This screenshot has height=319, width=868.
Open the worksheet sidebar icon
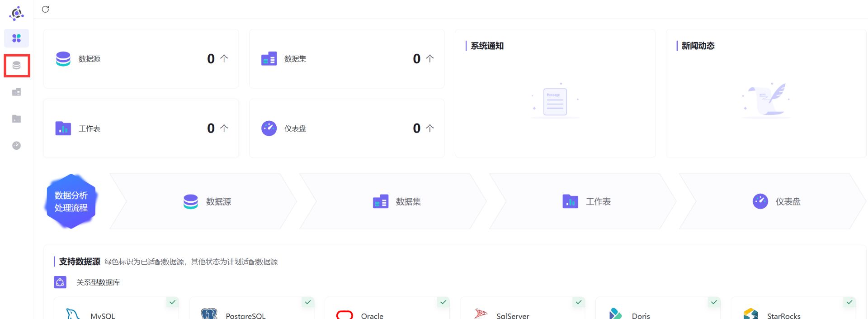click(x=17, y=119)
